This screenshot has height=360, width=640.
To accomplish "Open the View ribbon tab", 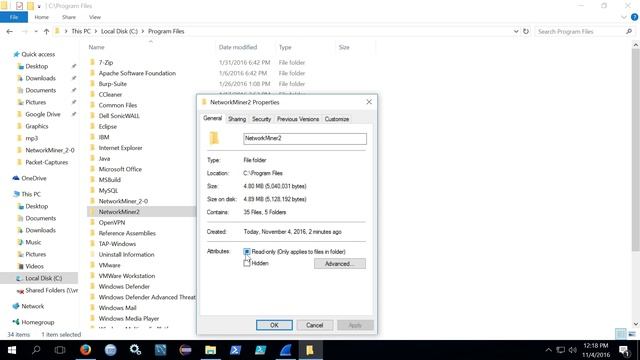I will pos(95,17).
